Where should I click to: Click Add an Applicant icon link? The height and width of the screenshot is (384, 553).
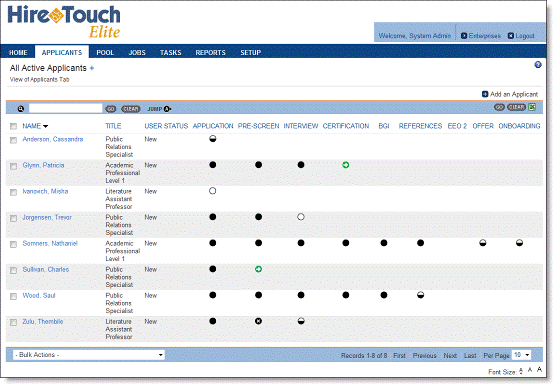(x=485, y=94)
